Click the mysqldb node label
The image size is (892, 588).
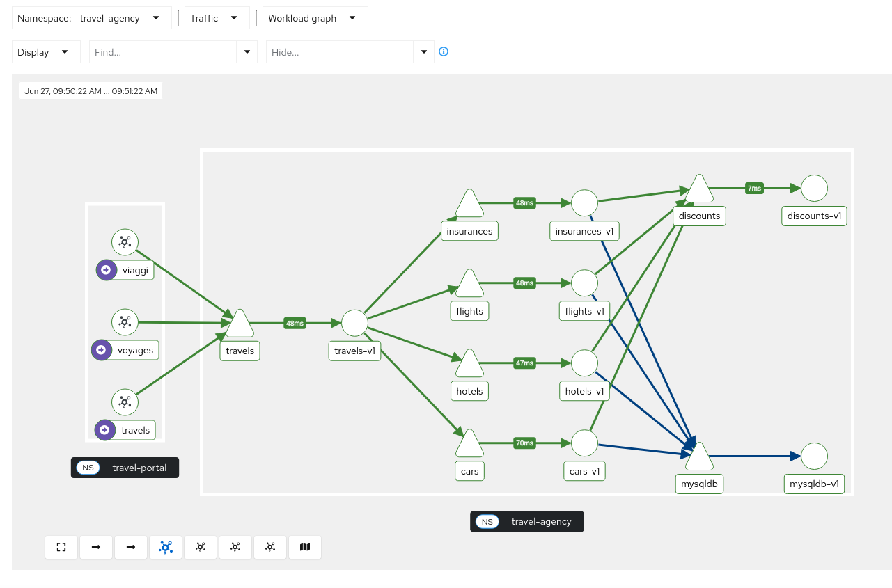click(699, 484)
